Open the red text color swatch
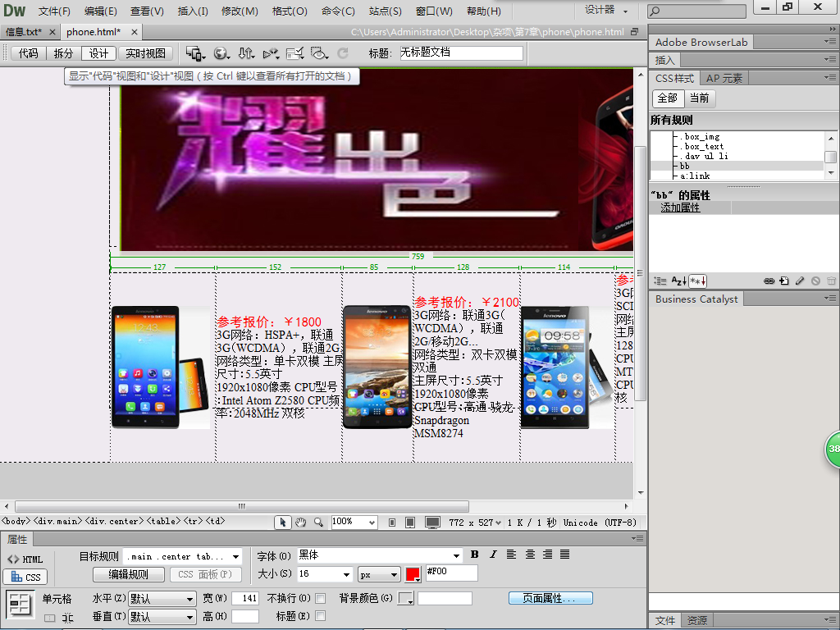 point(413,575)
